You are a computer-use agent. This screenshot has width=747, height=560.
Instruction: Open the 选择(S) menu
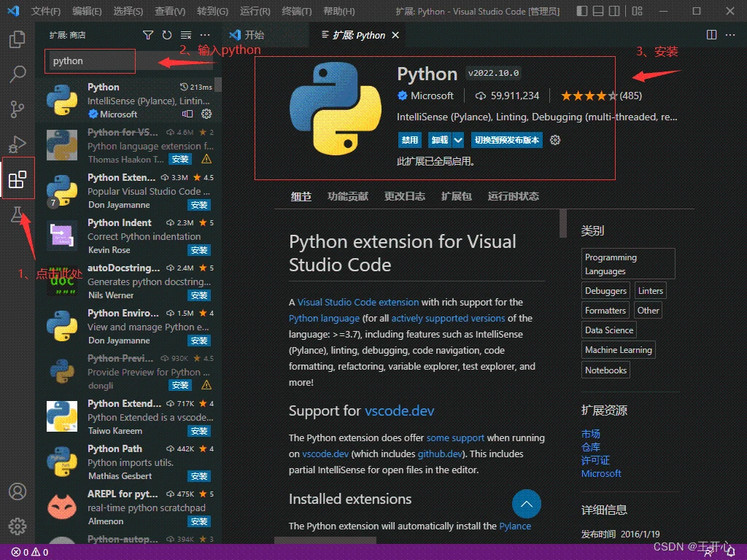coord(128,11)
